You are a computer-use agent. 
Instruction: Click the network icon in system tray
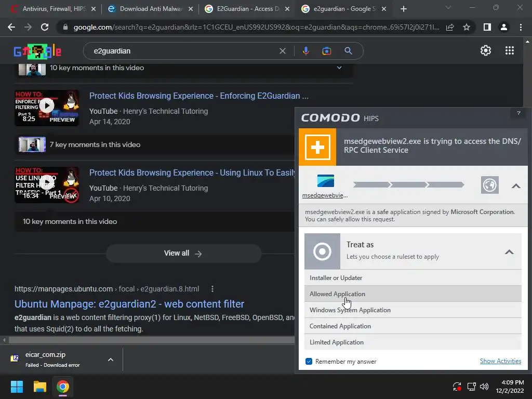[471, 387]
